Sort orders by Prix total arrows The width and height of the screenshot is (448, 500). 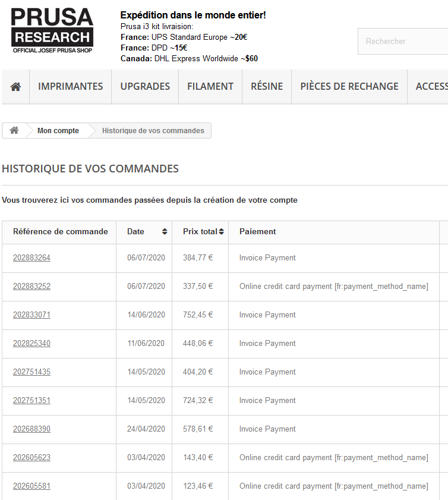pyautogui.click(x=222, y=231)
